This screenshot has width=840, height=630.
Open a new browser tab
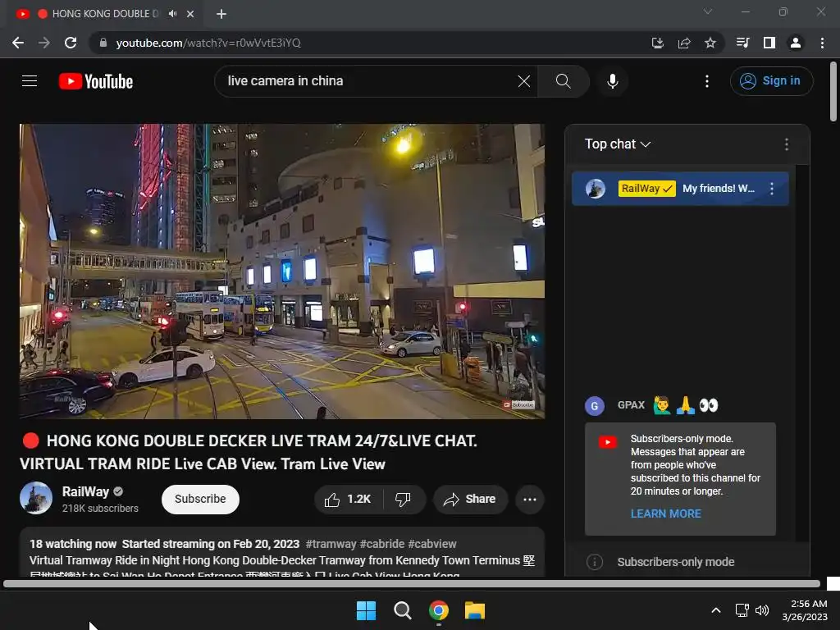221,14
